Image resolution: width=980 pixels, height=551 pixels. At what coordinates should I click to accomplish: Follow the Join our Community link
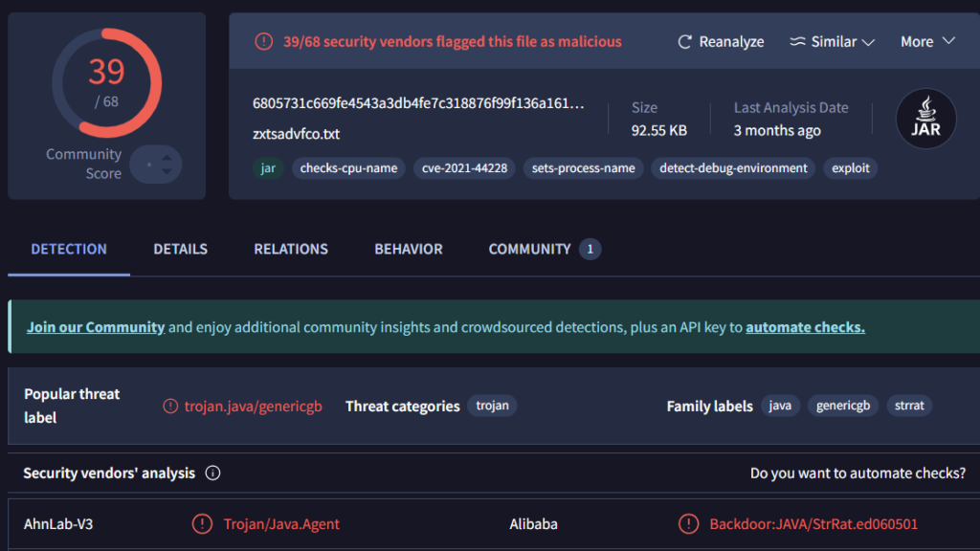tap(96, 327)
